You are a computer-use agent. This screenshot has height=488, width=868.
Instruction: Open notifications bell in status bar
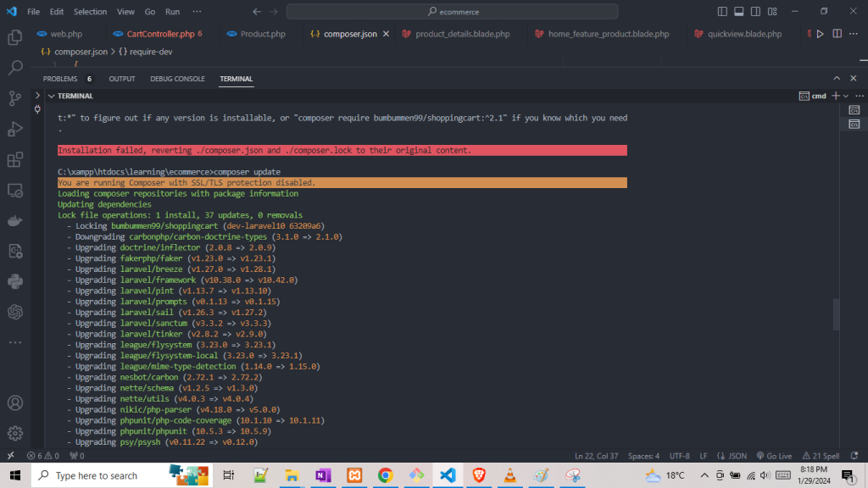tap(854, 456)
